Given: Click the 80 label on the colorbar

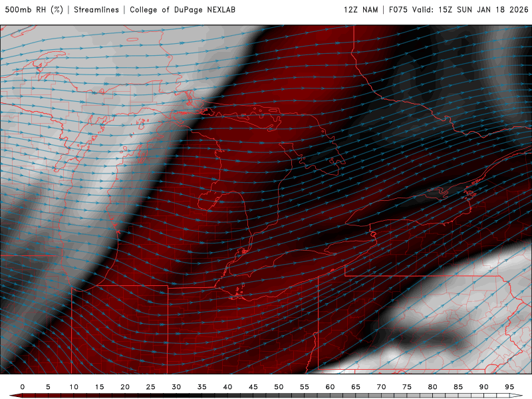Looking at the screenshot, I should (432, 387).
